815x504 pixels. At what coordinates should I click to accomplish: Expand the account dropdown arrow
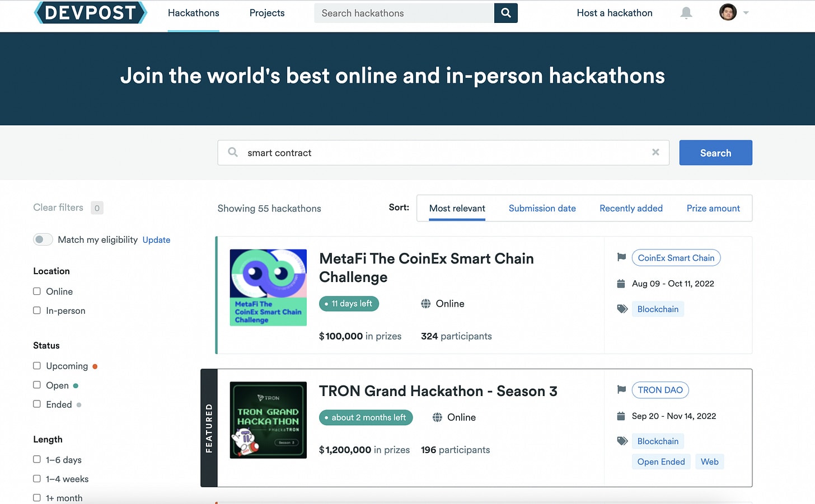tap(746, 13)
